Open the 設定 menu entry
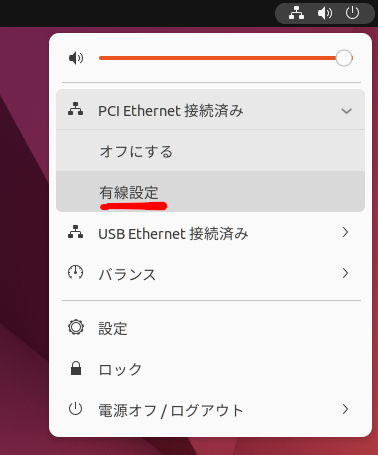378x455 pixels. (x=210, y=328)
